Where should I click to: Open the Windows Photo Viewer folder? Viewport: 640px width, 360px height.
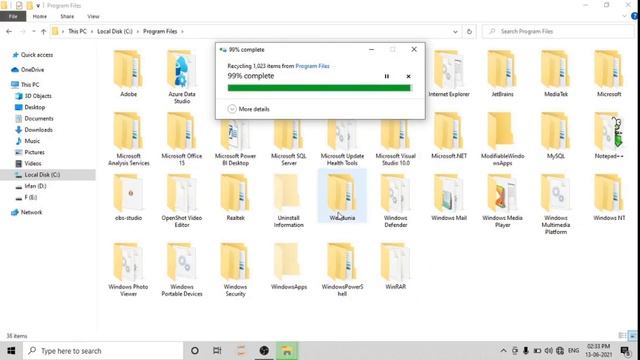pyautogui.click(x=128, y=269)
